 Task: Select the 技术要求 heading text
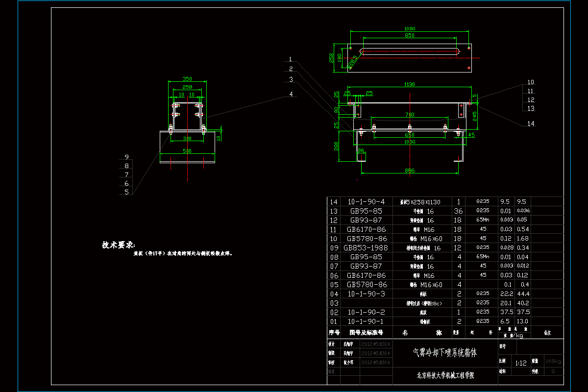pyautogui.click(x=118, y=245)
